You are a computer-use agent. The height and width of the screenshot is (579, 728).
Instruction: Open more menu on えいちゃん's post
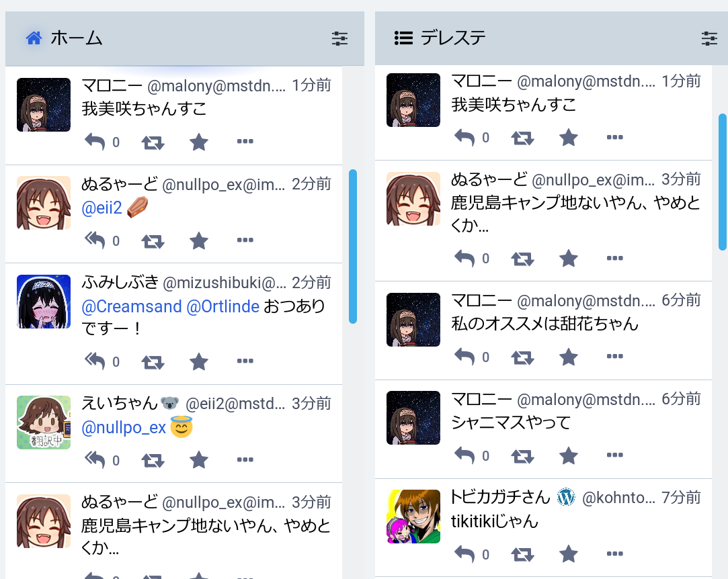tap(245, 459)
